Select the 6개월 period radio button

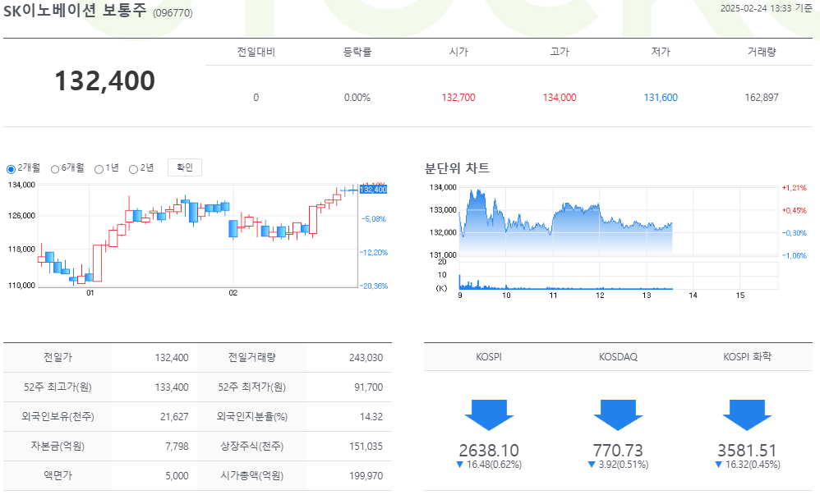click(x=56, y=167)
